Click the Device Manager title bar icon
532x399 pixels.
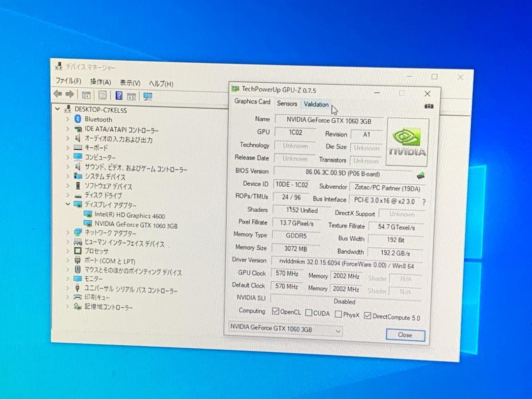click(x=59, y=66)
